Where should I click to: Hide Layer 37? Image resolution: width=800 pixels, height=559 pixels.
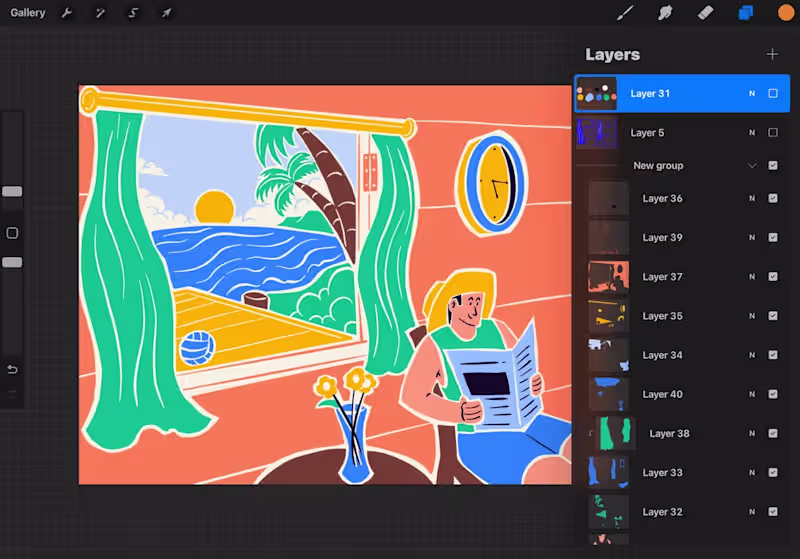pyautogui.click(x=773, y=276)
